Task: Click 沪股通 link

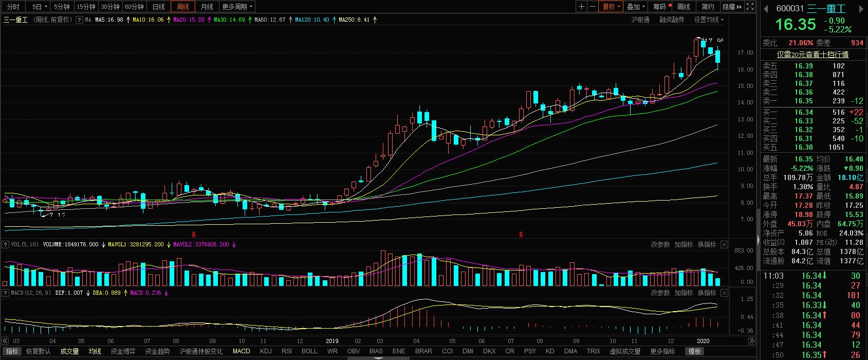Action: (x=640, y=20)
